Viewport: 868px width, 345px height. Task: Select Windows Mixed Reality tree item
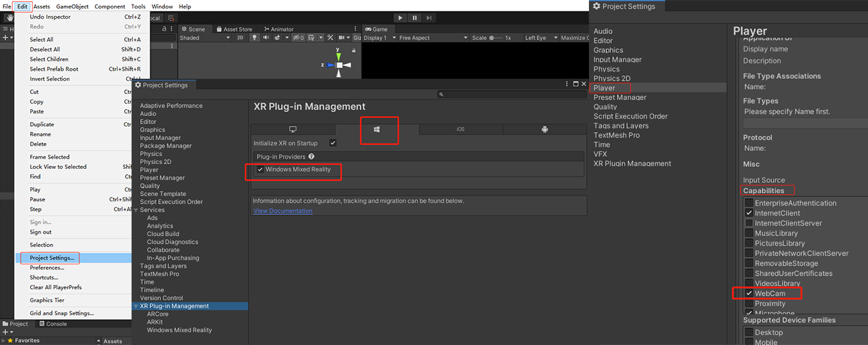point(180,330)
